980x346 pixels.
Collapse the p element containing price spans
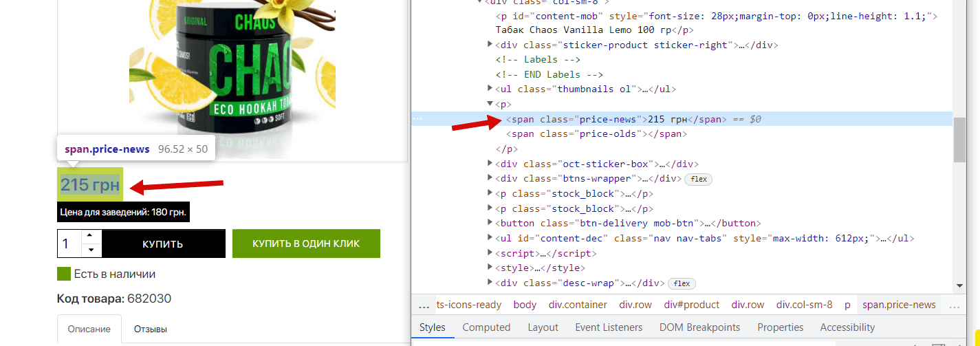tap(490, 105)
